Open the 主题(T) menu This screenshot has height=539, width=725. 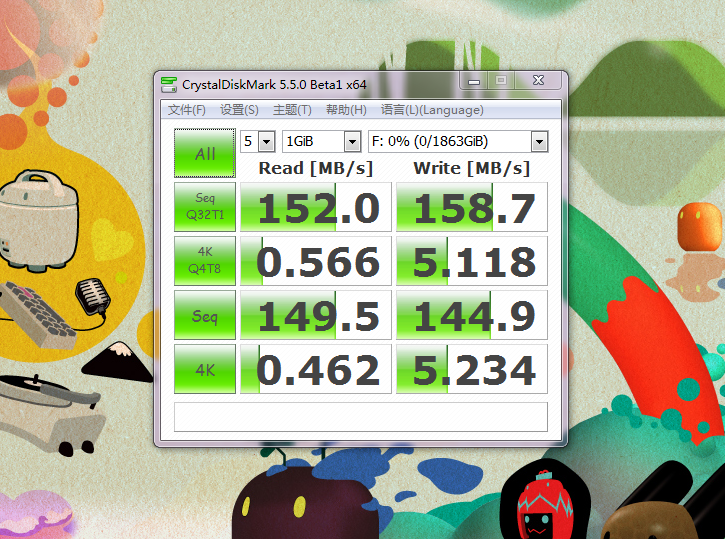click(x=292, y=110)
